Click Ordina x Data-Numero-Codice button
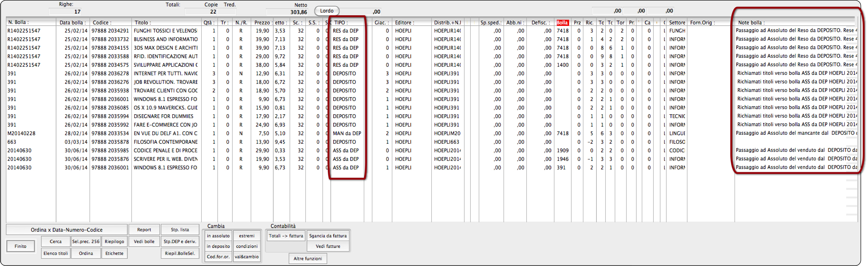The height and width of the screenshot is (266, 868). [67, 230]
